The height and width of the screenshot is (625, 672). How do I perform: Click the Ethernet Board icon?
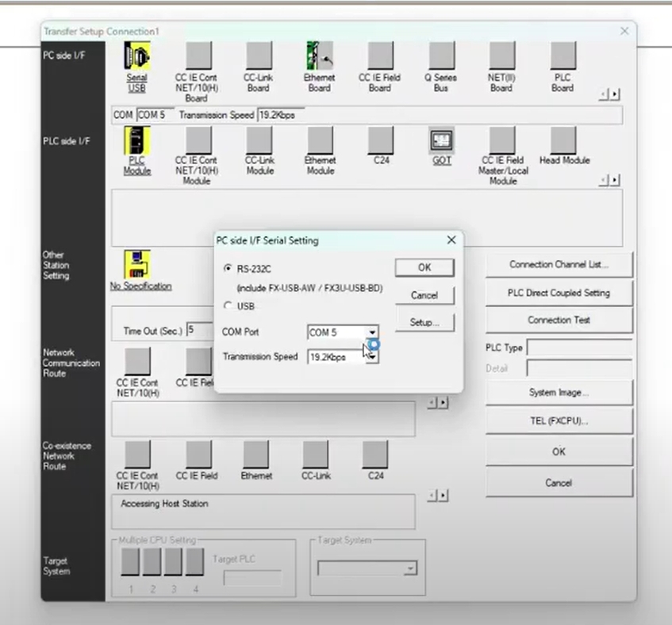click(319, 56)
